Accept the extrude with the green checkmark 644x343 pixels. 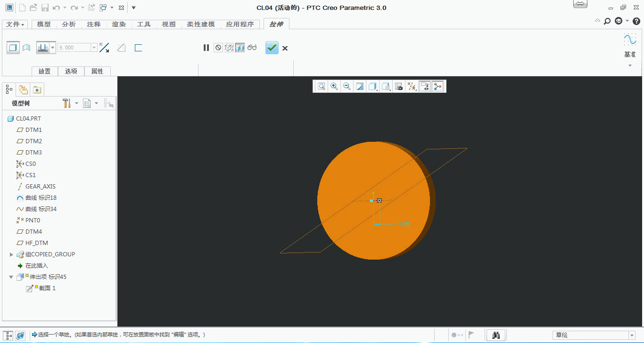pos(272,48)
